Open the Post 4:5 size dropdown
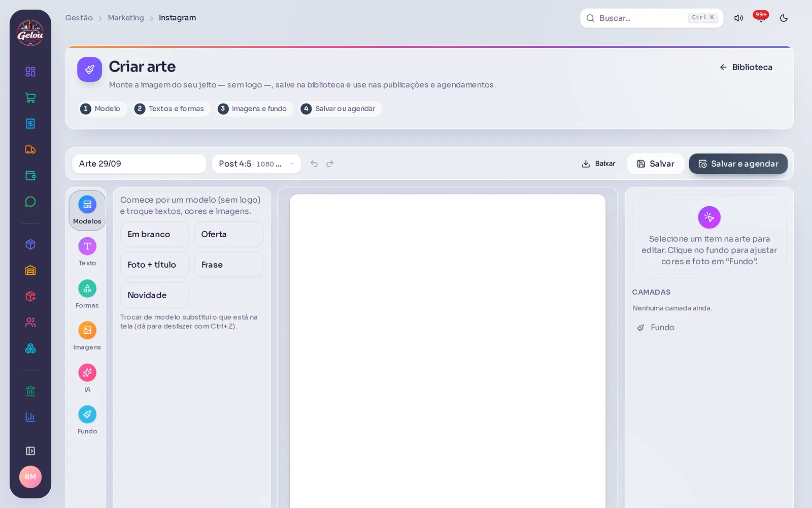Image resolution: width=812 pixels, height=508 pixels. 256,164
